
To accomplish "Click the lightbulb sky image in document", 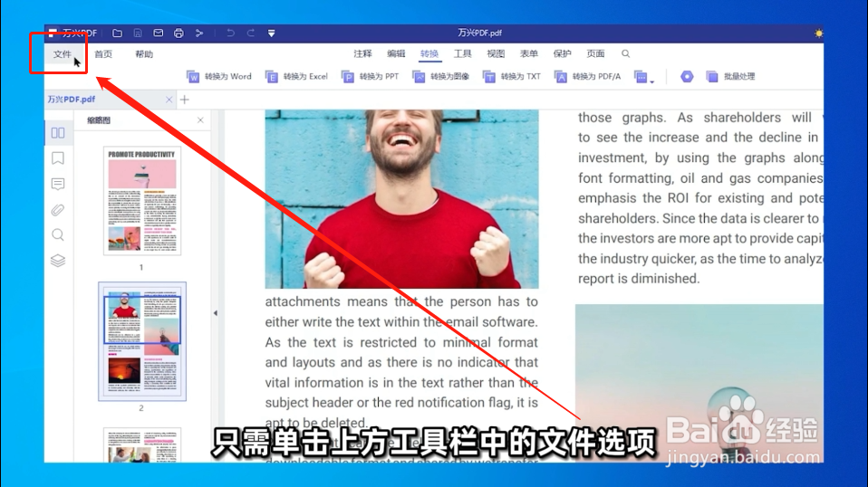I will tap(699, 383).
